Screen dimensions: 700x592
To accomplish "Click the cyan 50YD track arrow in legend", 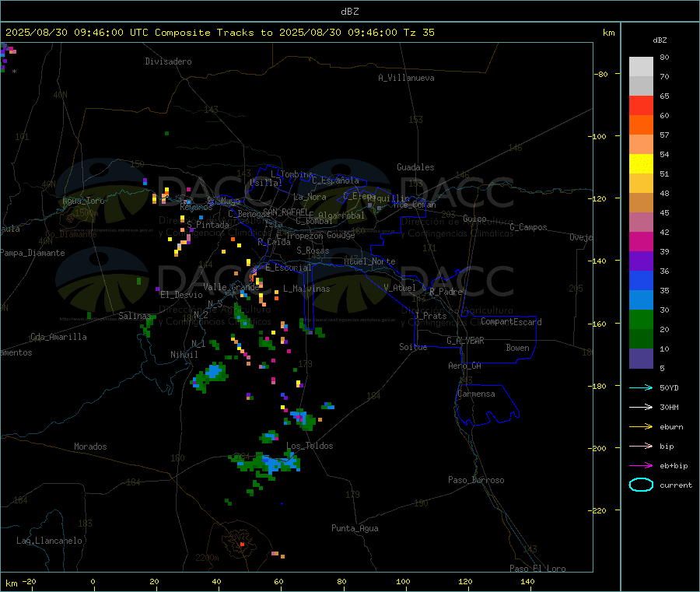I will [641, 387].
